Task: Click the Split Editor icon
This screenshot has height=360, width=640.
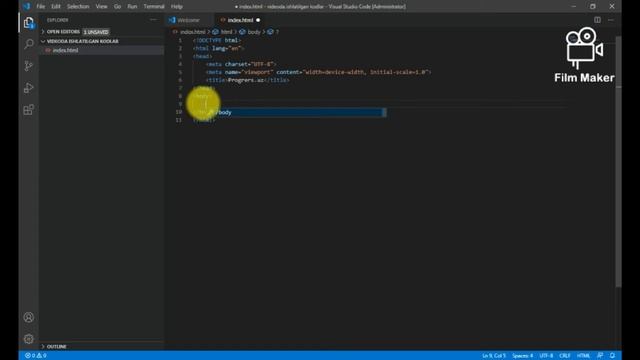Action: coord(597,20)
